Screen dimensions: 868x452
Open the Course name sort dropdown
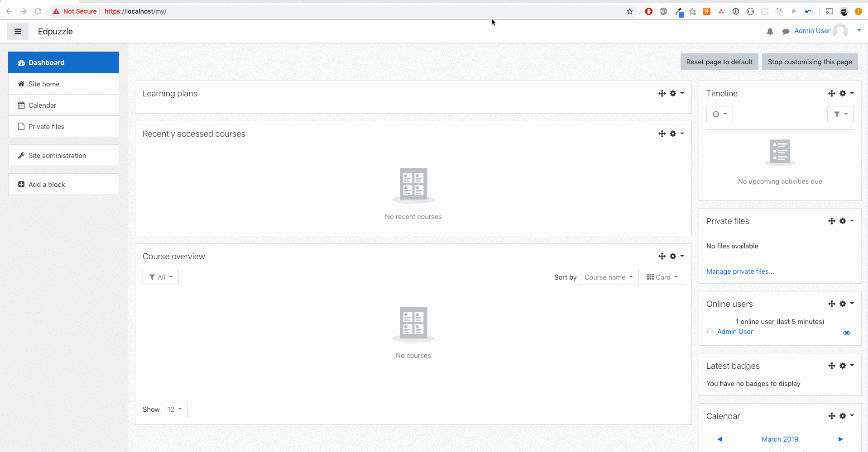point(609,277)
